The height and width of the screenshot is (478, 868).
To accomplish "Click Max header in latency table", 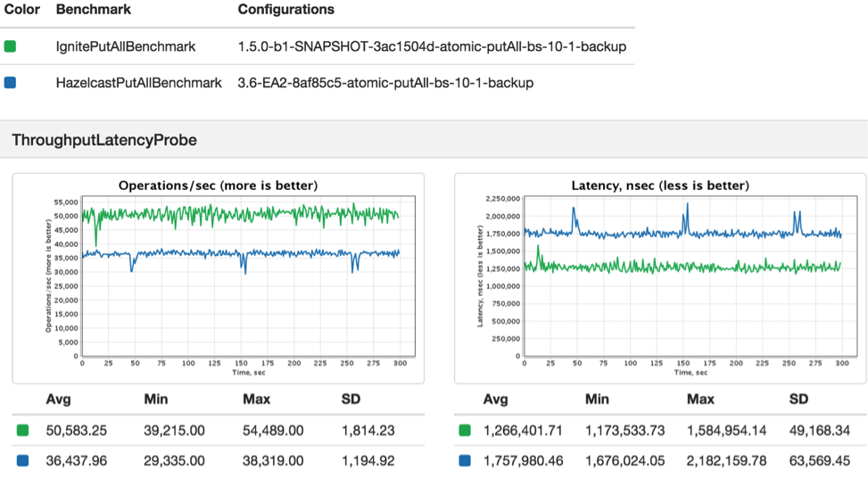I will pos(701,400).
